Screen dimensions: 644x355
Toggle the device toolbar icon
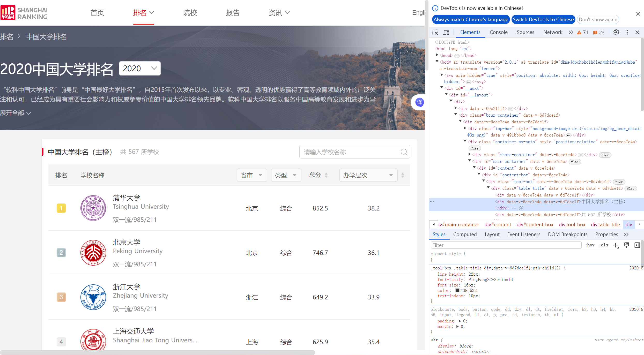click(446, 32)
